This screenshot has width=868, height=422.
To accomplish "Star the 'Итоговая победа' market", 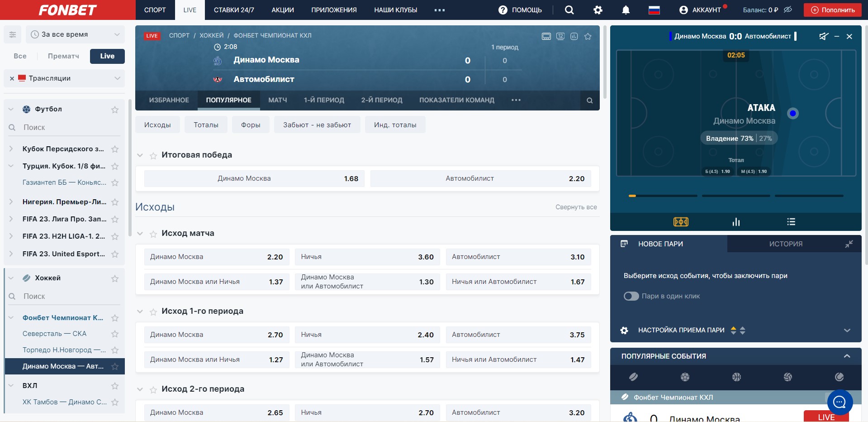I will click(x=153, y=156).
